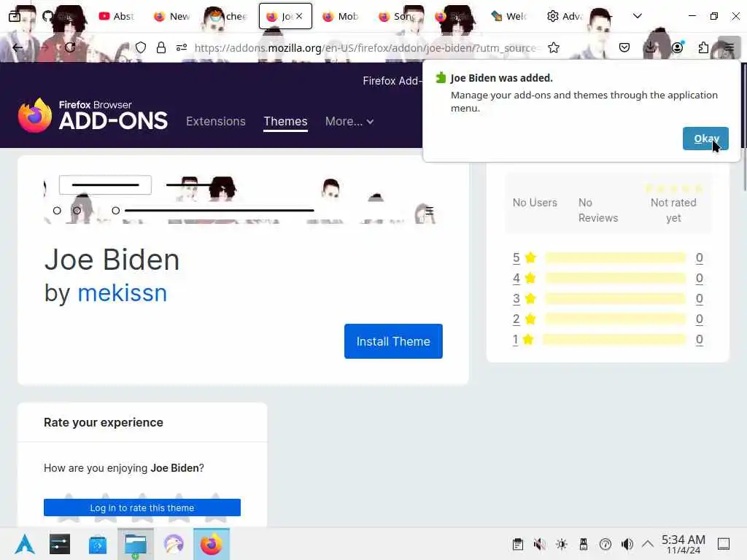Open the Extensions section
747x560 pixels.
[x=216, y=122]
